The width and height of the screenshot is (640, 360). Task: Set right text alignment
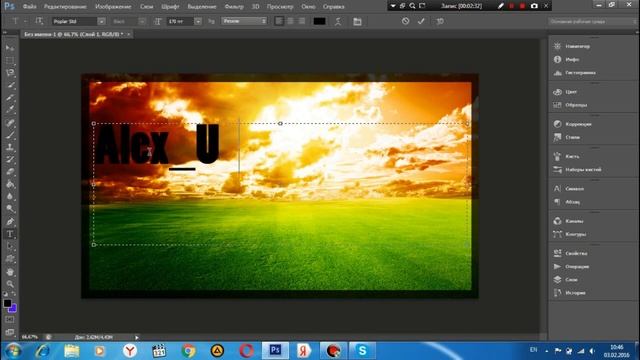pos(302,21)
